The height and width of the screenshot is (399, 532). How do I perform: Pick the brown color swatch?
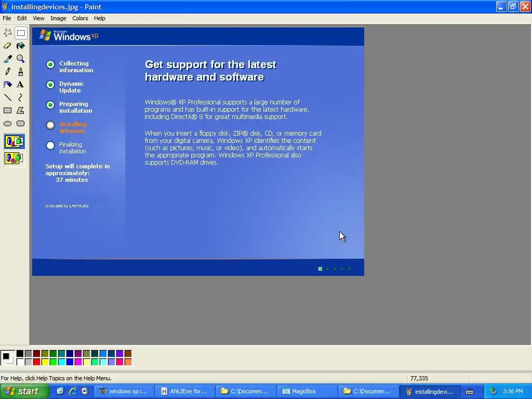click(128, 353)
